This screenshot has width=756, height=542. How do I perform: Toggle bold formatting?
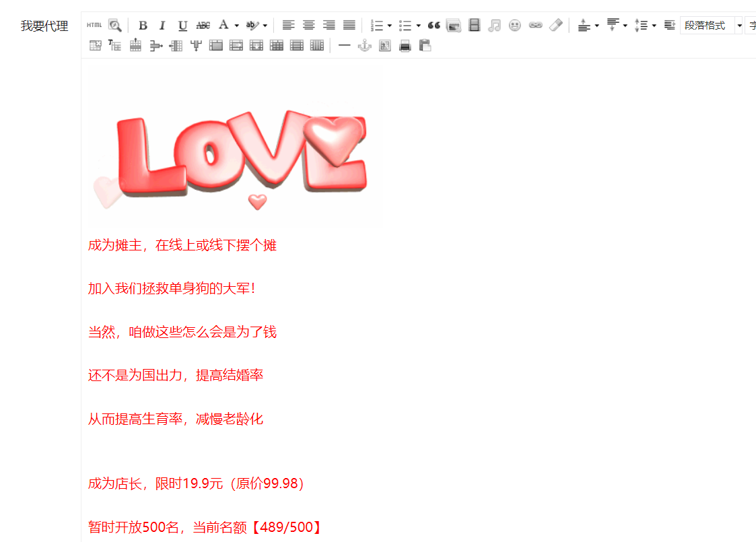click(x=143, y=26)
